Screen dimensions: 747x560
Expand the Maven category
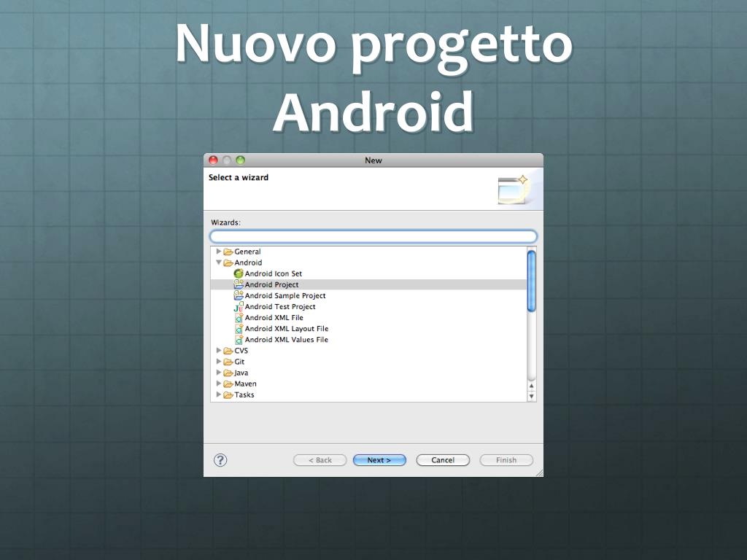pos(219,383)
